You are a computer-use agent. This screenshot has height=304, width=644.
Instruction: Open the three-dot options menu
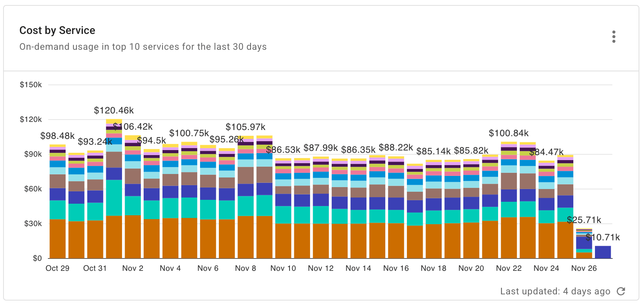tap(613, 37)
